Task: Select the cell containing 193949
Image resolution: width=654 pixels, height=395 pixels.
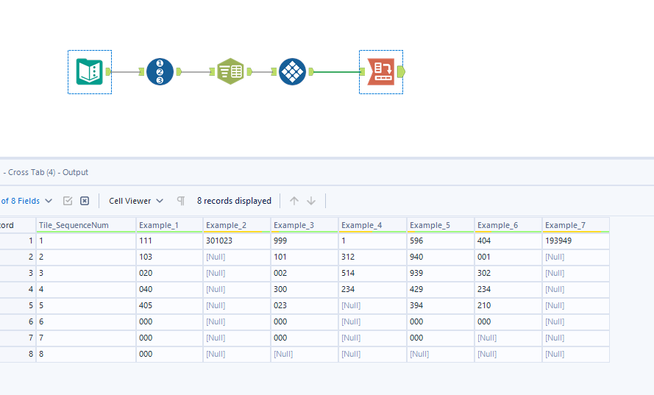Action: point(576,241)
